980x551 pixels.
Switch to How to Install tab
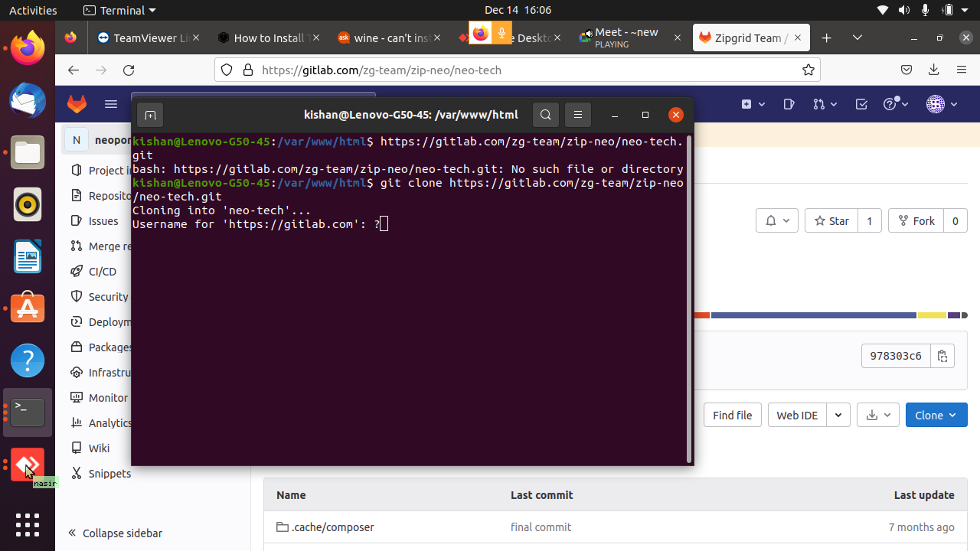tap(268, 37)
